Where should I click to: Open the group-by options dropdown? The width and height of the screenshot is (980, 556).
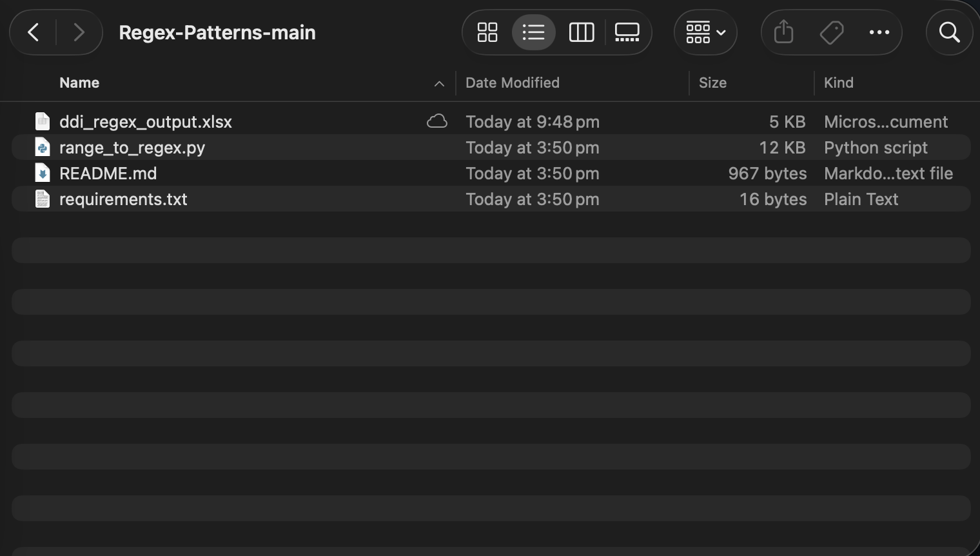tap(705, 32)
